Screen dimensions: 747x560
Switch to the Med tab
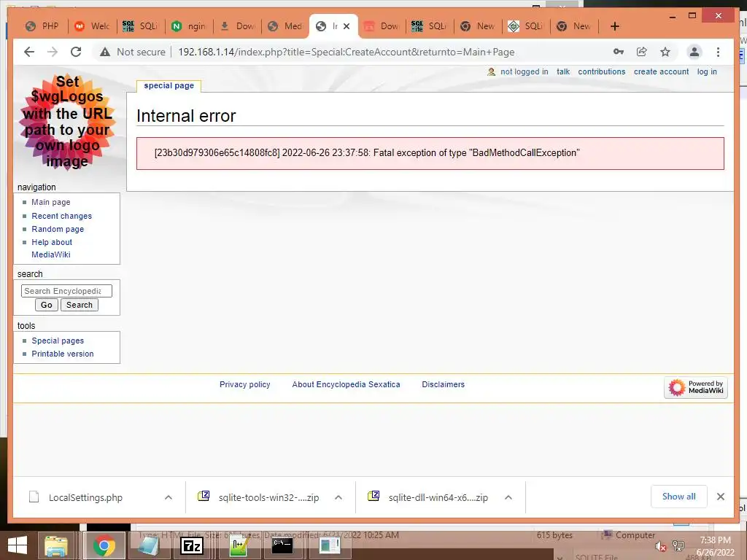click(x=285, y=26)
